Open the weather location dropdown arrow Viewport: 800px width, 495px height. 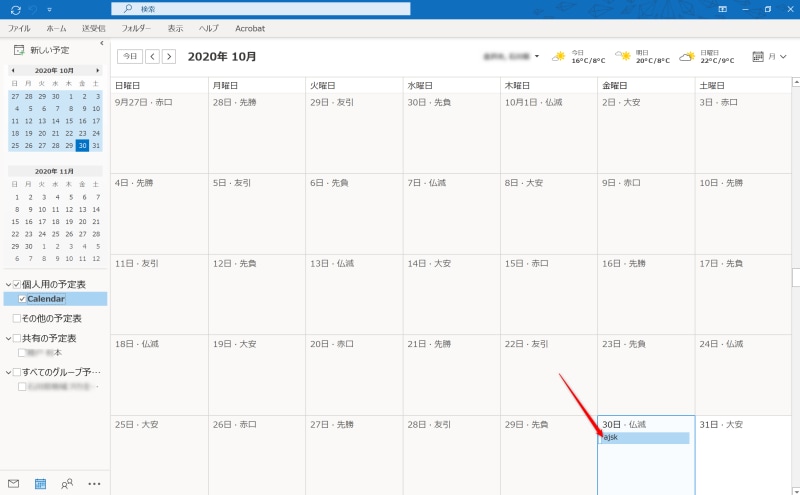click(x=537, y=56)
